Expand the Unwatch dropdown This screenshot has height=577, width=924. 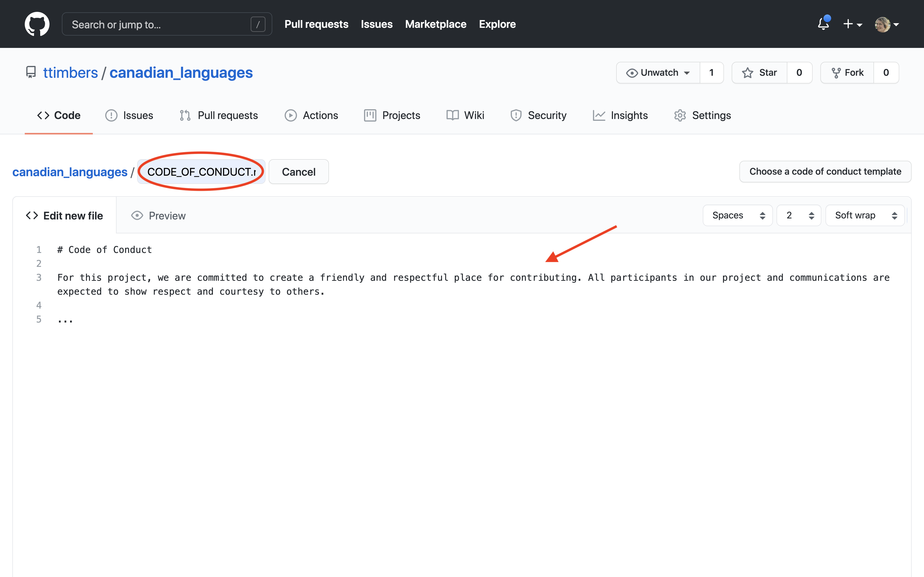pyautogui.click(x=658, y=72)
